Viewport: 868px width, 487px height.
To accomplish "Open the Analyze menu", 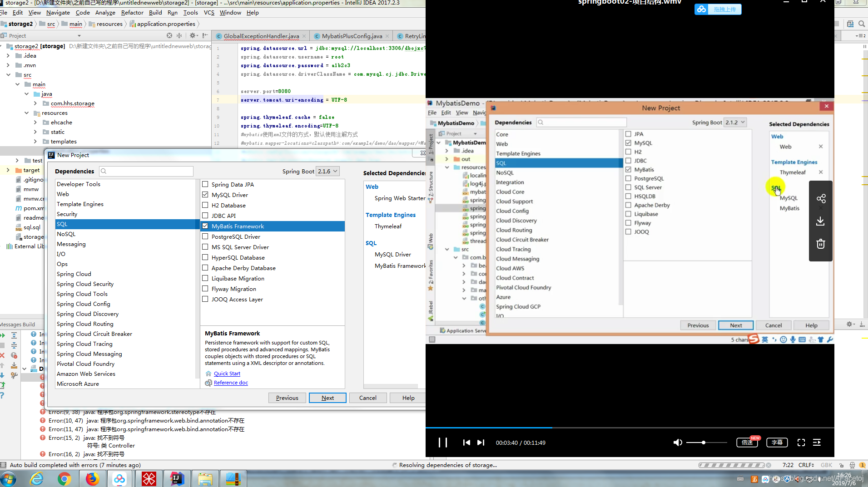I will [x=105, y=13].
